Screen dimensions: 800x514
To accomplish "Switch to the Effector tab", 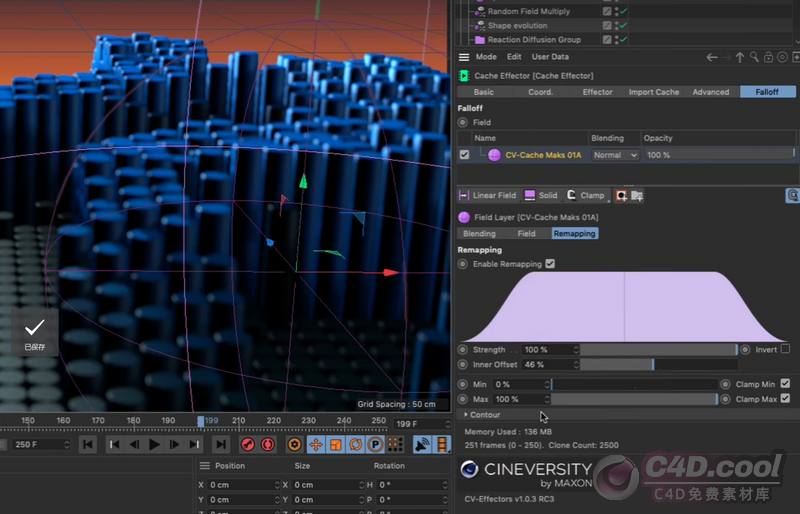I will point(597,92).
